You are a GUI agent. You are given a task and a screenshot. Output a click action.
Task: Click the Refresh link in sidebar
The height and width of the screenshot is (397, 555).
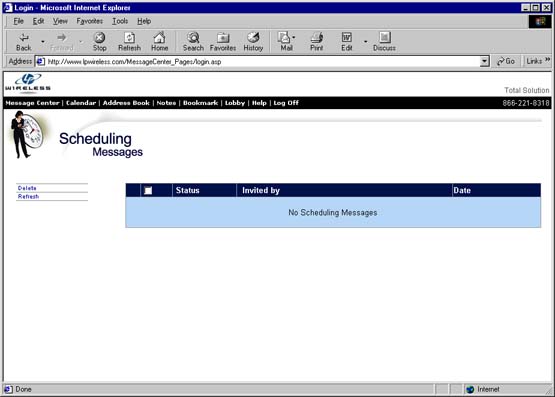[28, 196]
